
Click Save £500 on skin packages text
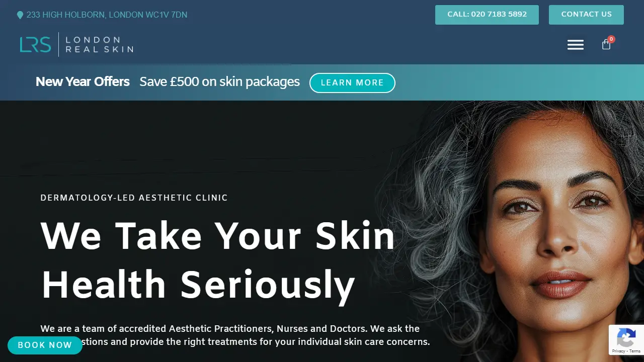pos(219,82)
